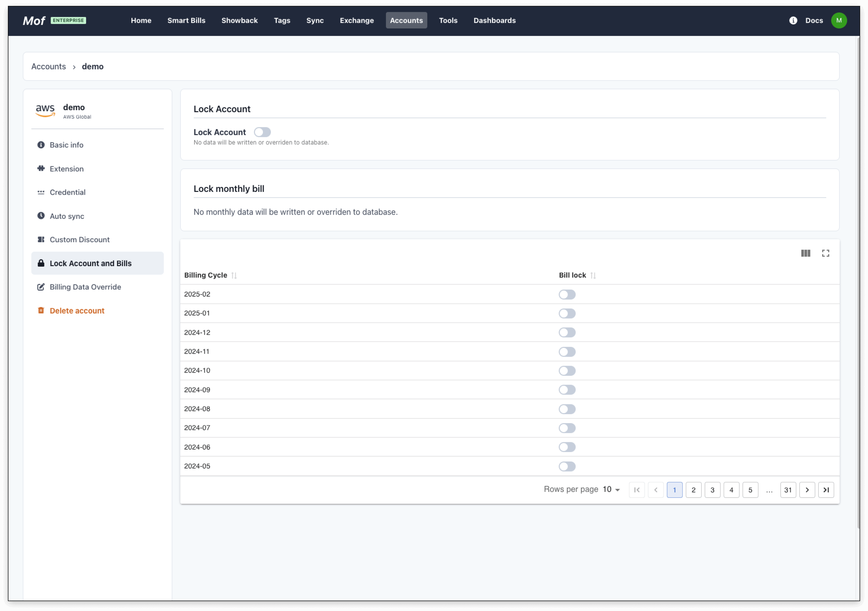Go to page 3
This screenshot has height=611, width=868.
[x=712, y=490]
